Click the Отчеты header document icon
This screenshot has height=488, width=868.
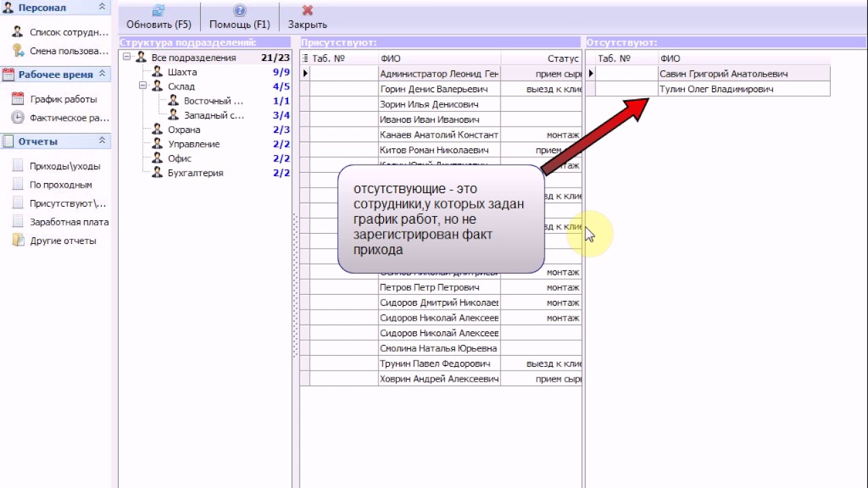(x=8, y=142)
